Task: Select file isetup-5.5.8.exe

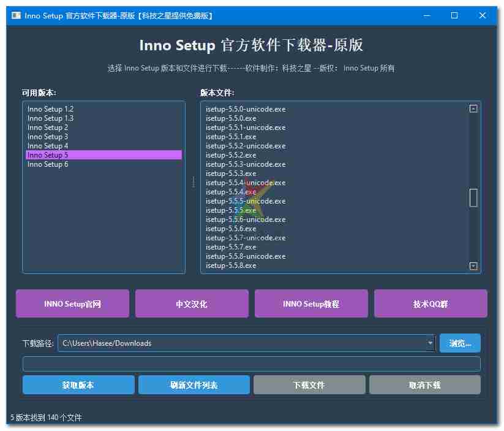Action: 231,265
